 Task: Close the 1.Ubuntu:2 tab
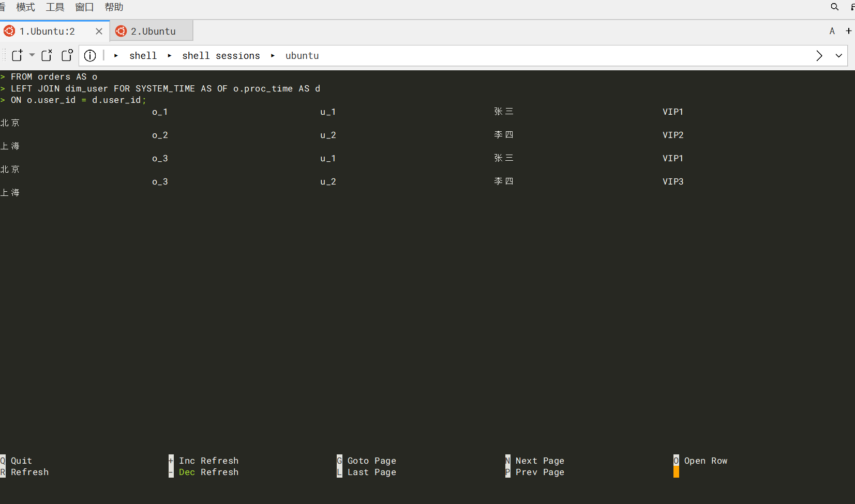click(99, 32)
